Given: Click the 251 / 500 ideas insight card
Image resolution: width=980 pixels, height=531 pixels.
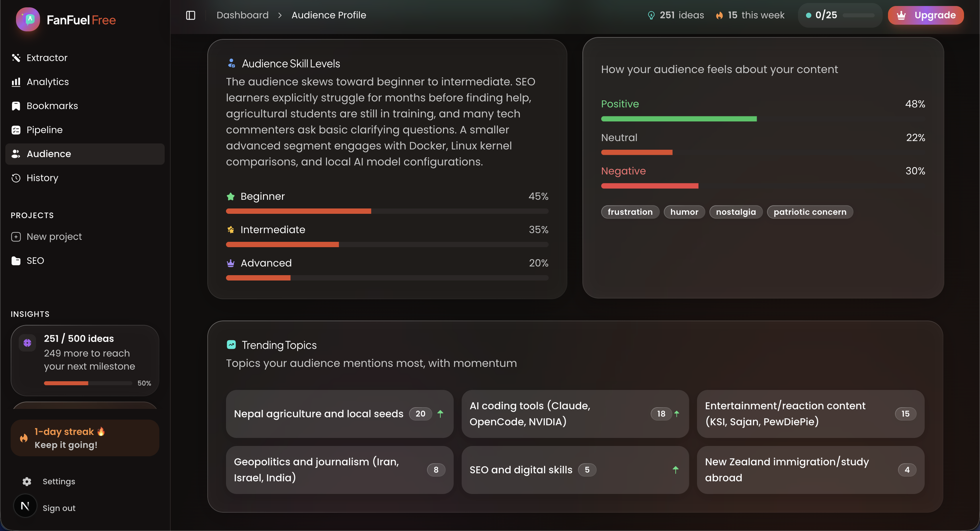Looking at the screenshot, I should [x=85, y=360].
